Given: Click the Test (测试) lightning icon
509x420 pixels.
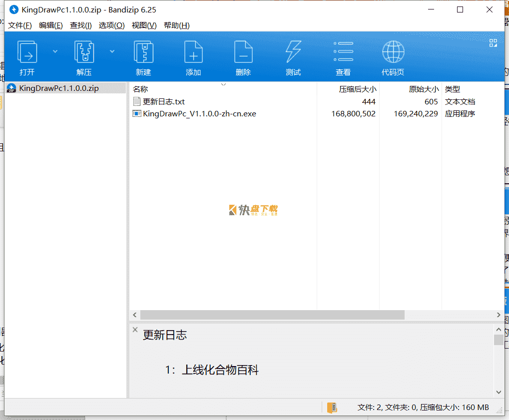Looking at the screenshot, I should [293, 51].
